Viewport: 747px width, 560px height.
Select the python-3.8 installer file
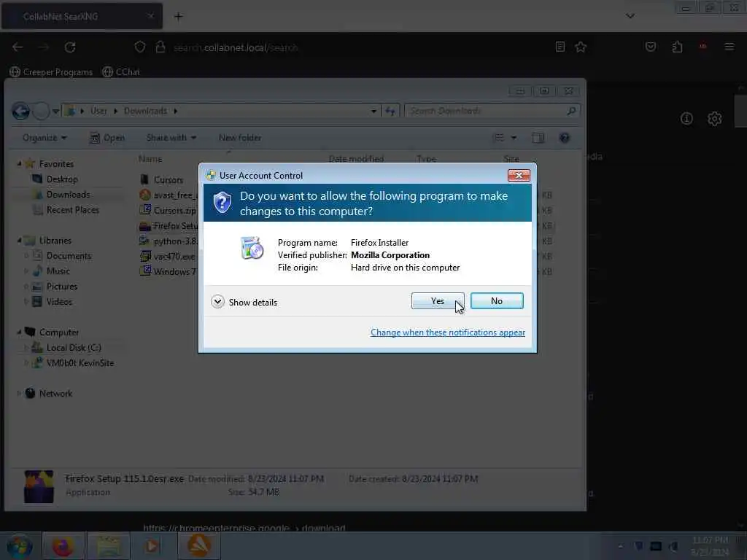[169, 241]
